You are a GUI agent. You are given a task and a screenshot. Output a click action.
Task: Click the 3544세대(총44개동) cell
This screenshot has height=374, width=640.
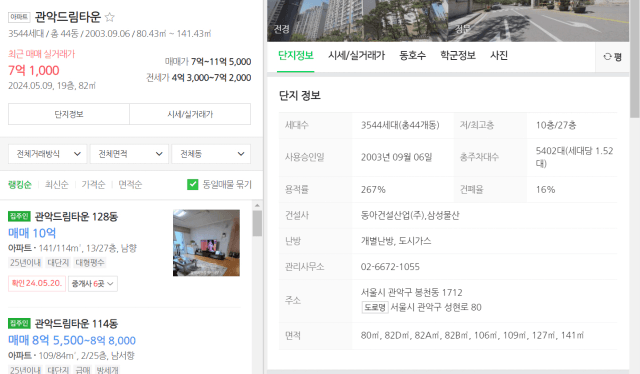400,125
